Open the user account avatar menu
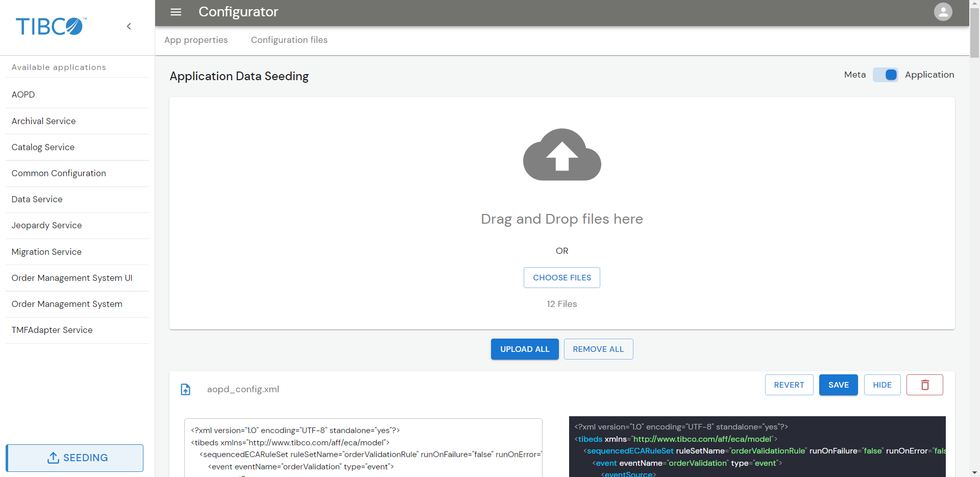Image resolution: width=980 pixels, height=477 pixels. coord(943,12)
